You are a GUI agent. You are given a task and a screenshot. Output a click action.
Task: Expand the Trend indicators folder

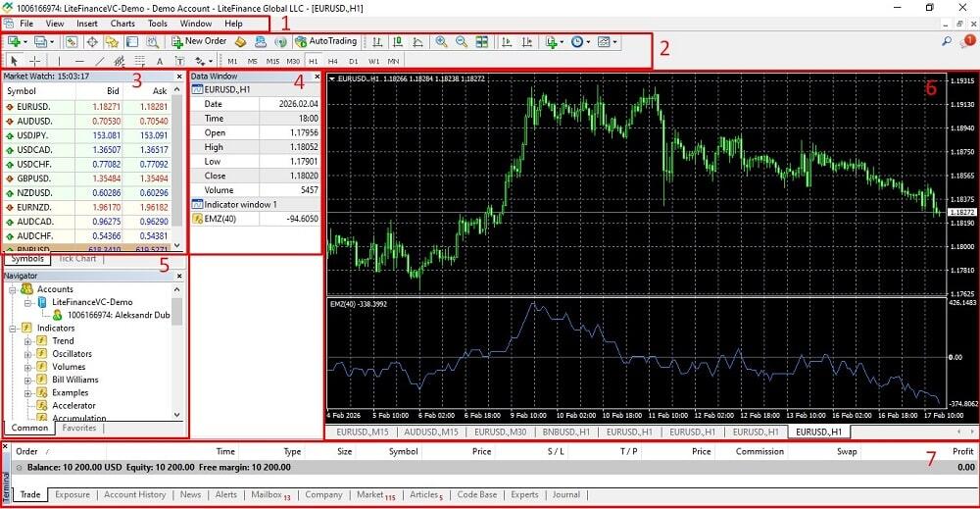pos(28,341)
